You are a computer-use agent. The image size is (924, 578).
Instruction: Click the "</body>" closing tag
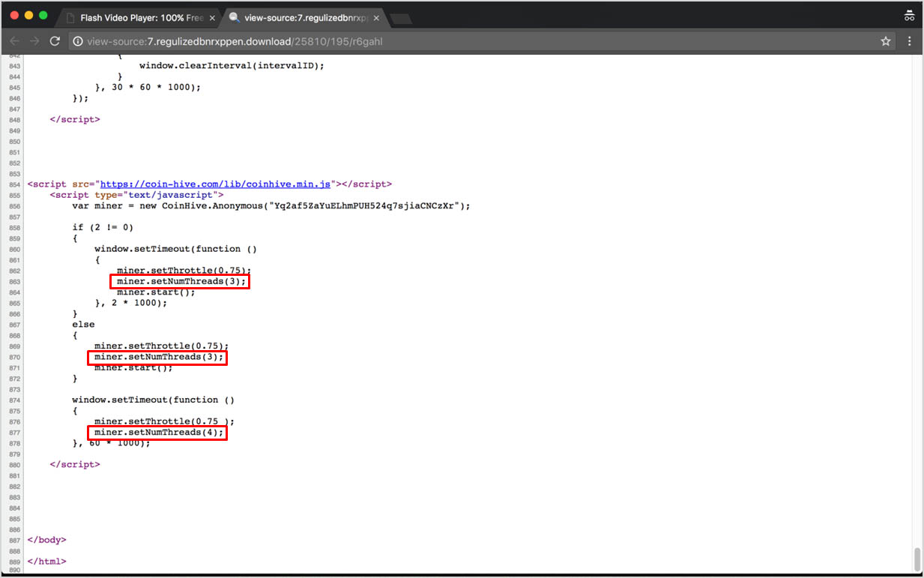point(46,540)
